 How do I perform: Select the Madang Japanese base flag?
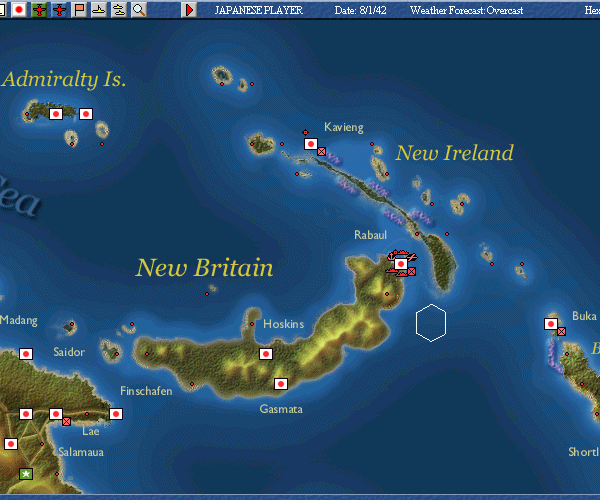(26, 354)
